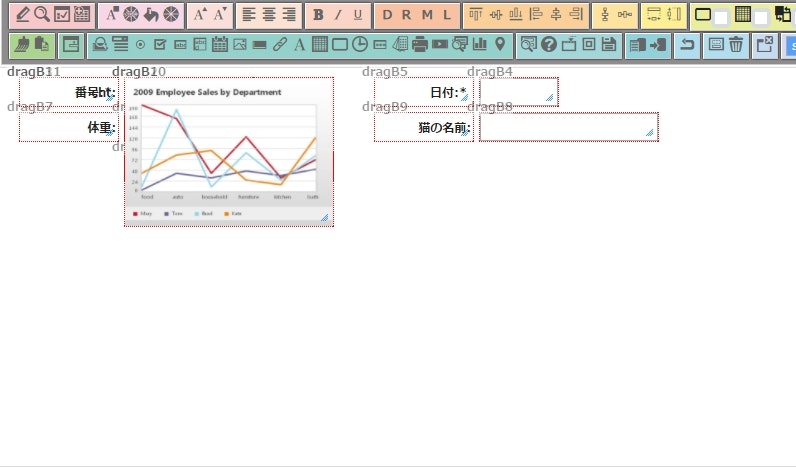Align selected elements to right edge
The width and height of the screenshot is (796, 467).
click(576, 15)
